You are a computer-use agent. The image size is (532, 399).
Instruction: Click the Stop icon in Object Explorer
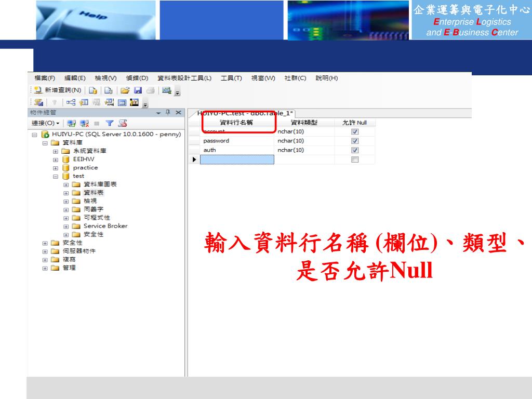(x=97, y=124)
